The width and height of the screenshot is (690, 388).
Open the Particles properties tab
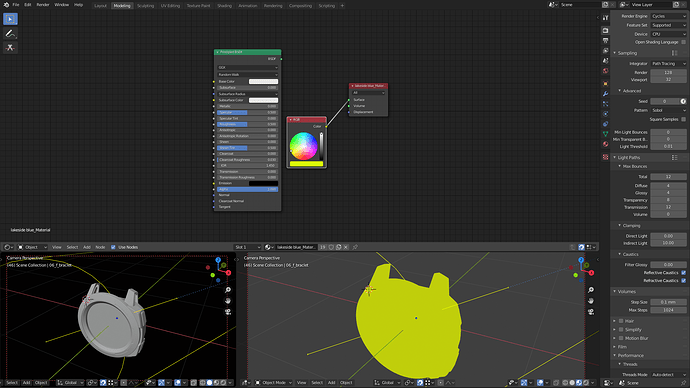pos(606,104)
